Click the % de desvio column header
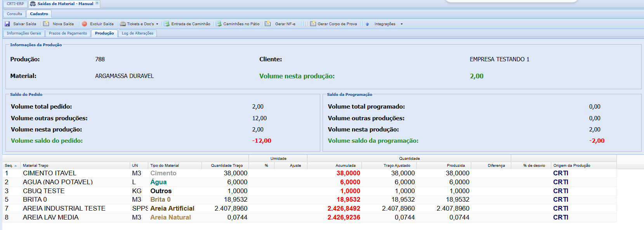The image size is (644, 230). (x=531, y=166)
